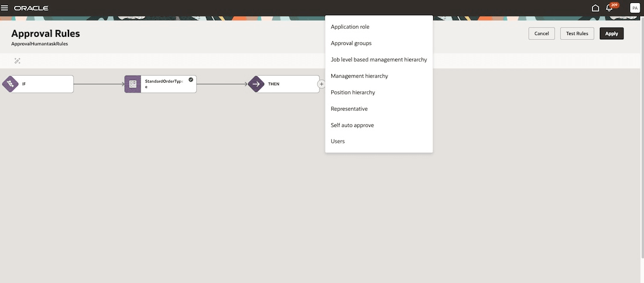Image resolution: width=644 pixels, height=283 pixels.
Task: Click the magic wand toolbar icon
Action: tap(17, 61)
